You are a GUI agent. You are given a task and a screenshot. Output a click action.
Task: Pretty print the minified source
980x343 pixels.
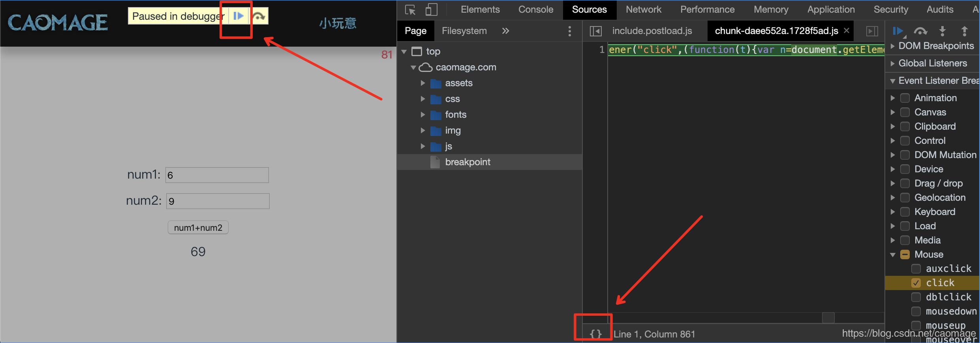point(596,334)
